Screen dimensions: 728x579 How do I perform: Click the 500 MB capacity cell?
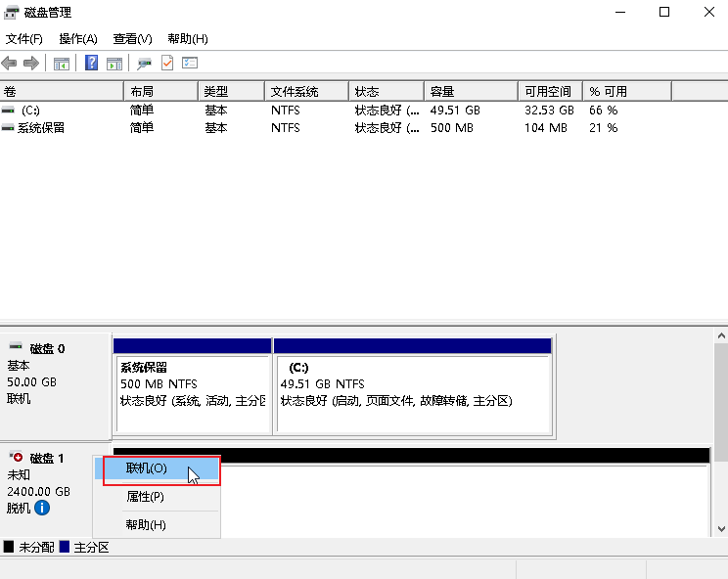[452, 128]
